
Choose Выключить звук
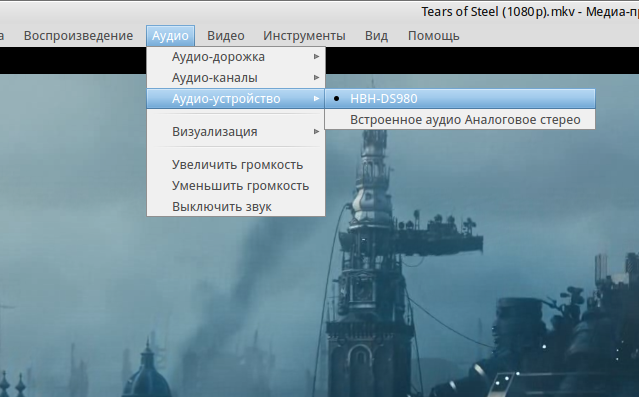236,207
